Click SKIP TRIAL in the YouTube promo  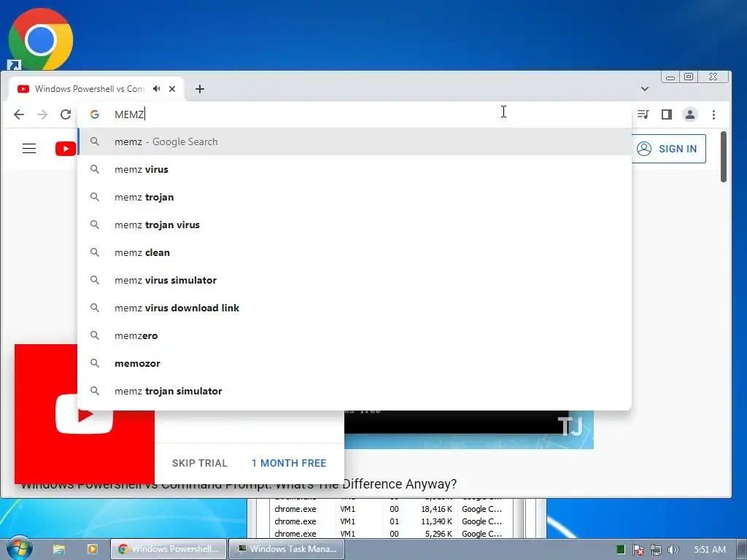(x=200, y=463)
